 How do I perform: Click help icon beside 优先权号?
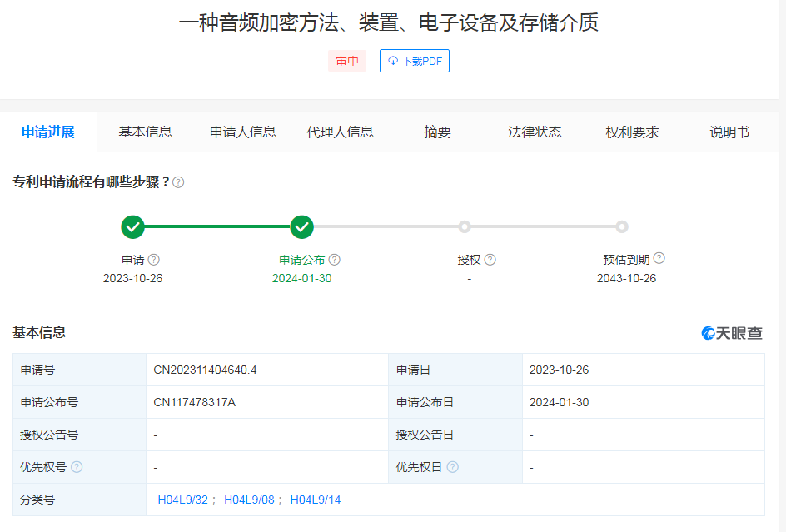coord(77,467)
